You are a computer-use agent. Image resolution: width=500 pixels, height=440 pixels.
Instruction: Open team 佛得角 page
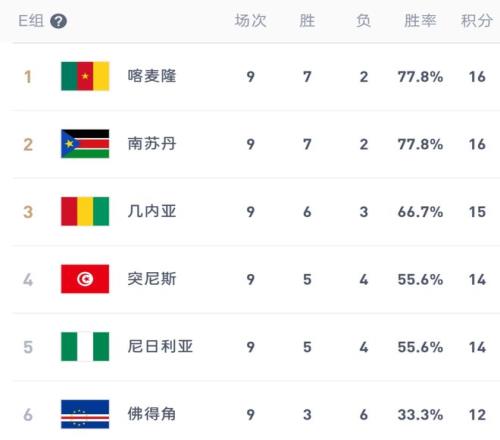[x=152, y=414]
